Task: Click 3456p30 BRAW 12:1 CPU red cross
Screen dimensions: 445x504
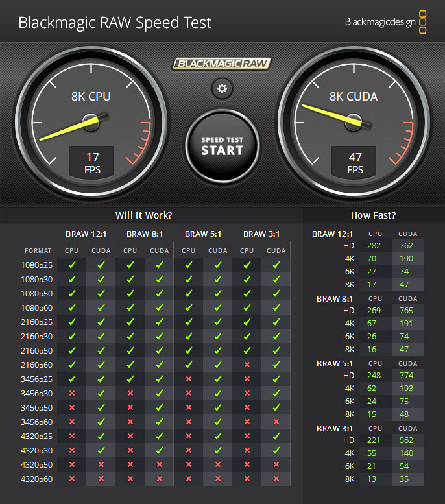Action: pos(72,393)
